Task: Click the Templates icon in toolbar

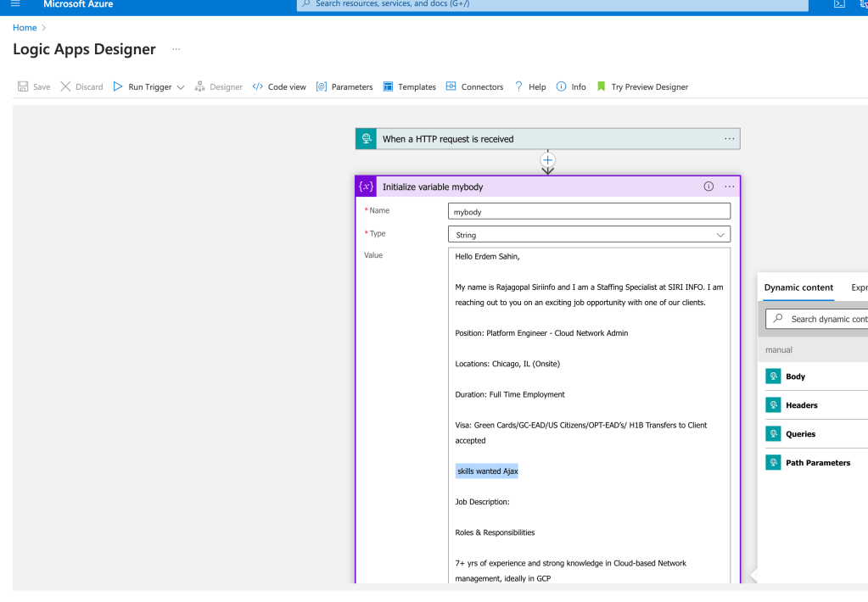Action: pyautogui.click(x=388, y=86)
